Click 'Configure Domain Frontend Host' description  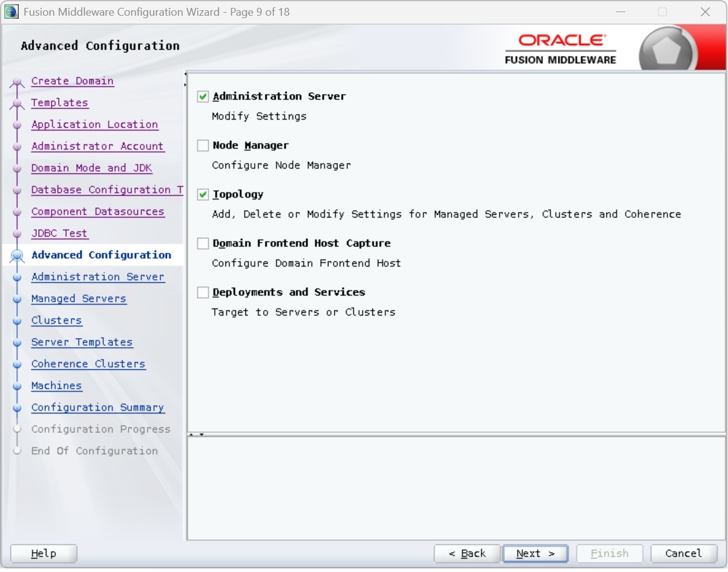coord(306,263)
